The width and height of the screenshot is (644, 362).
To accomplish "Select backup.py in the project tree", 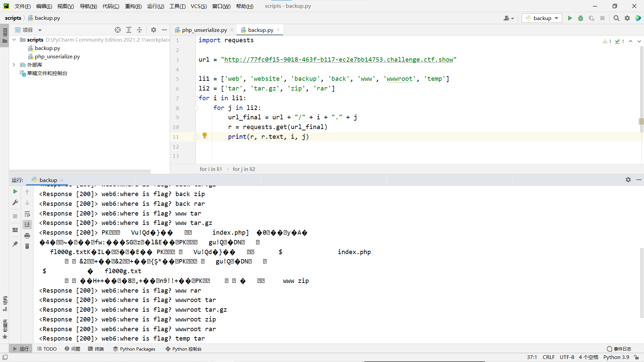I will coord(47,48).
